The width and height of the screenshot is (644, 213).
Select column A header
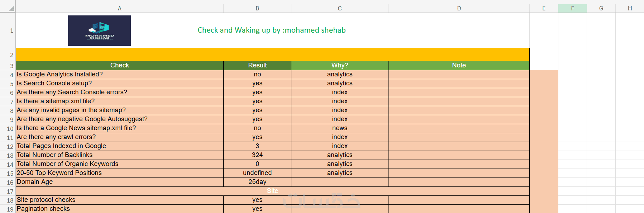pyautogui.click(x=119, y=8)
